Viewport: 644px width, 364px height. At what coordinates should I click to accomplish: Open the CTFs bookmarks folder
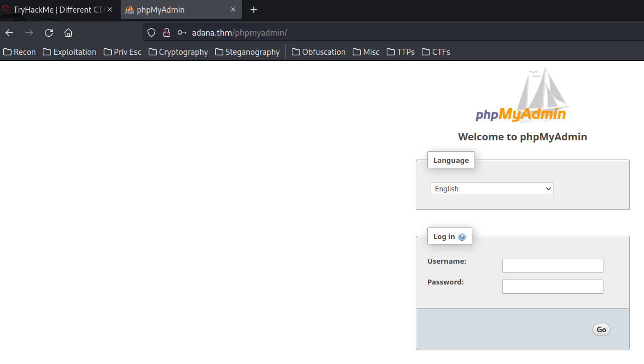[x=436, y=52]
